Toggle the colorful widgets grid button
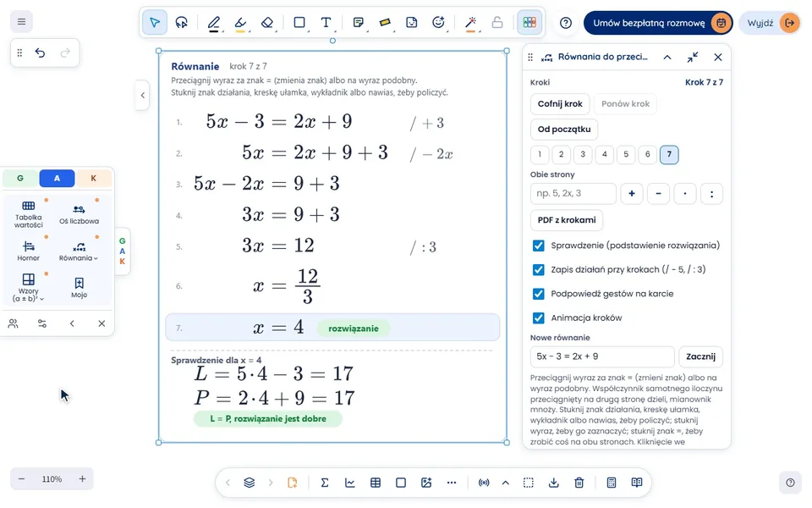This screenshot has width=812, height=508. tap(529, 22)
